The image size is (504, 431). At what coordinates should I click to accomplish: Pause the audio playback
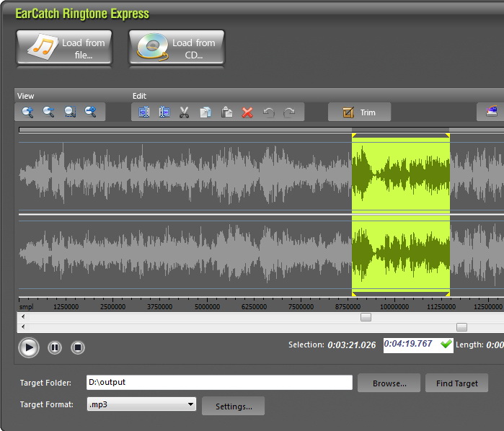pos(55,348)
